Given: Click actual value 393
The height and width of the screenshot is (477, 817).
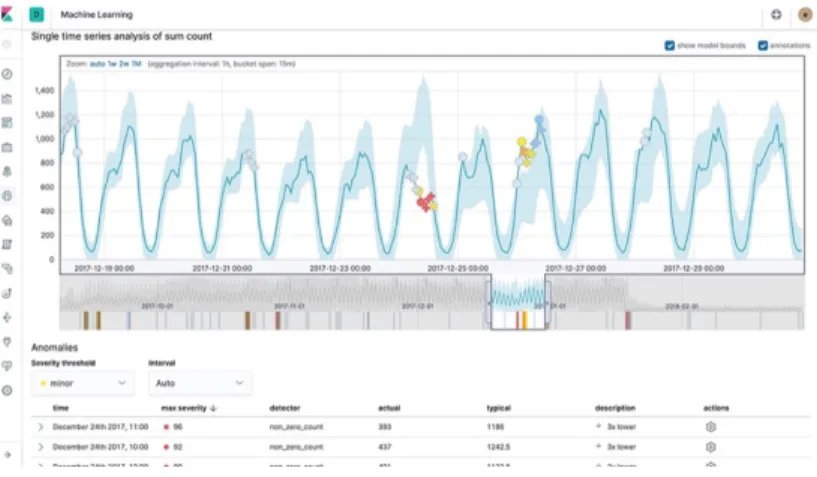Looking at the screenshot, I should (385, 427).
